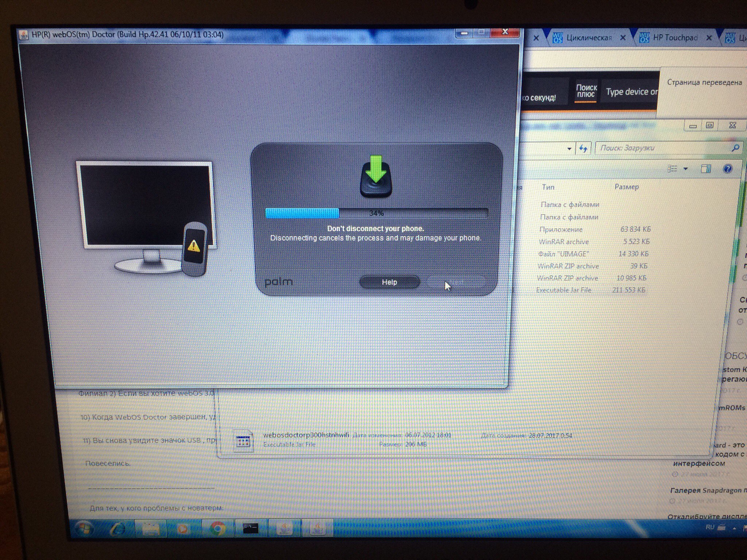Click the 34% installation progress bar
The height and width of the screenshot is (560, 747).
click(376, 213)
